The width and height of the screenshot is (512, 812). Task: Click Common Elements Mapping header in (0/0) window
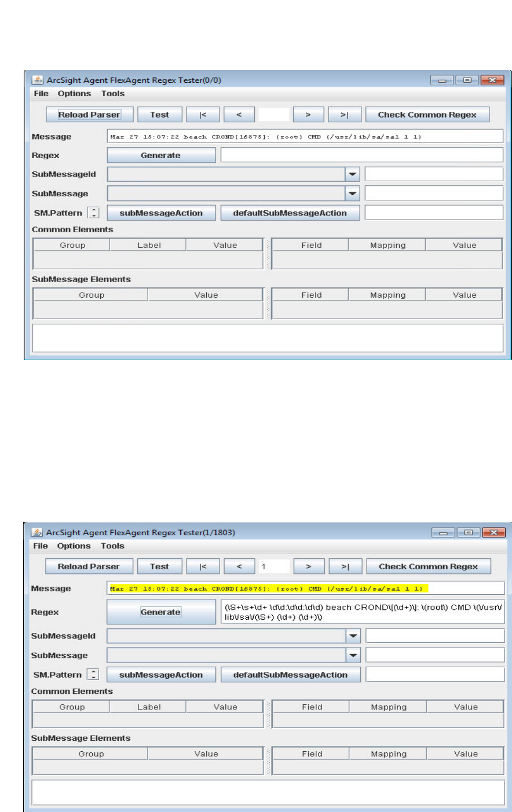click(388, 245)
